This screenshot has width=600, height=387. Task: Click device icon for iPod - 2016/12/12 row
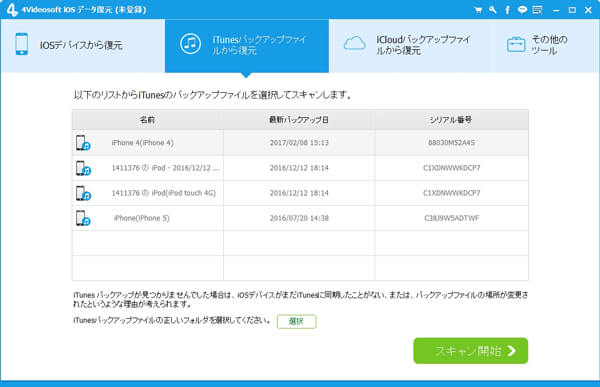click(x=83, y=168)
